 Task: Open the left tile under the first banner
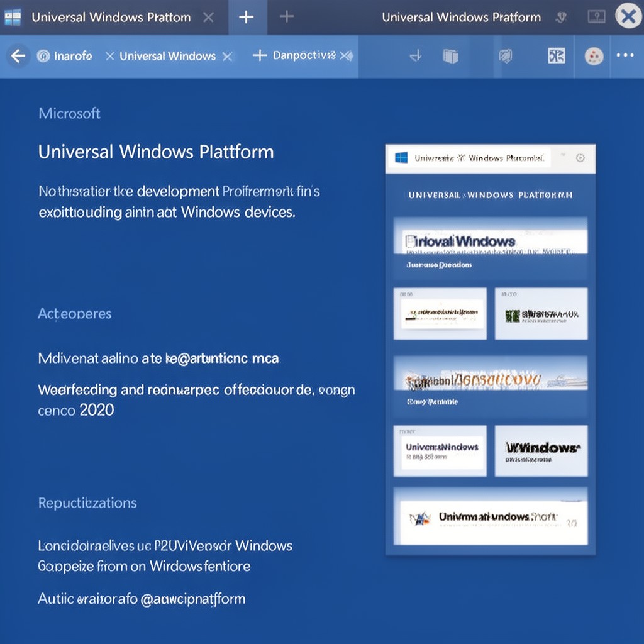[440, 314]
